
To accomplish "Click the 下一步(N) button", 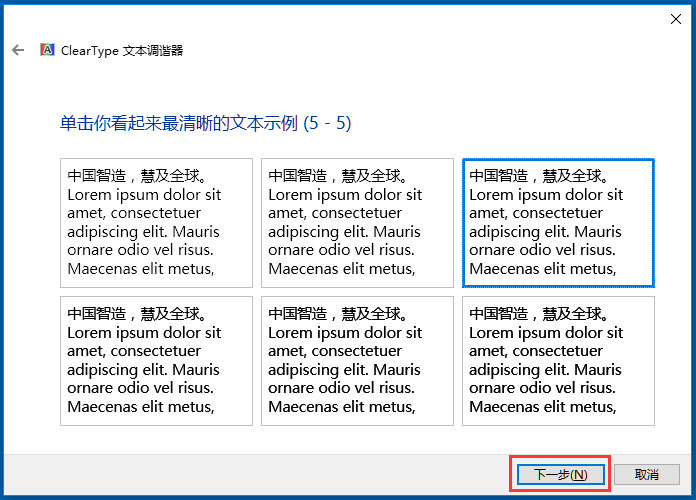I will pos(559,474).
